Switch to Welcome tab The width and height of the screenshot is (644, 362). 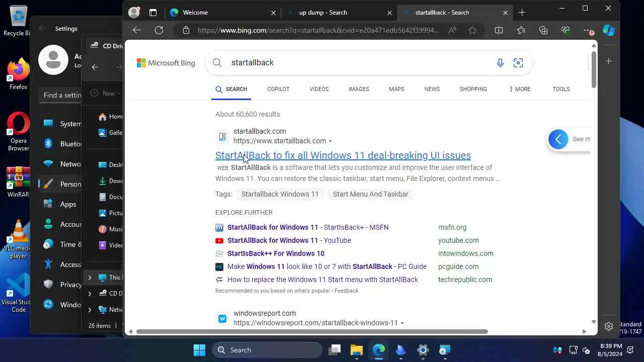pyautogui.click(x=223, y=13)
